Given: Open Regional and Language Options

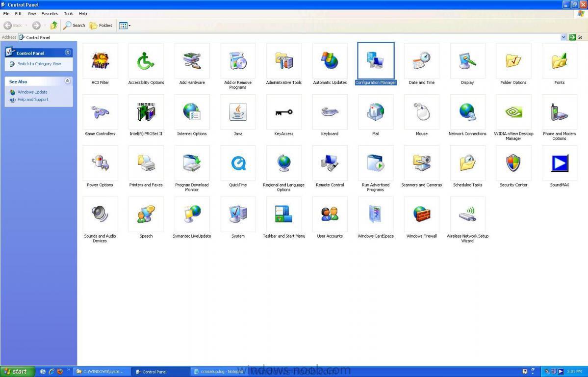Looking at the screenshot, I should [x=284, y=163].
